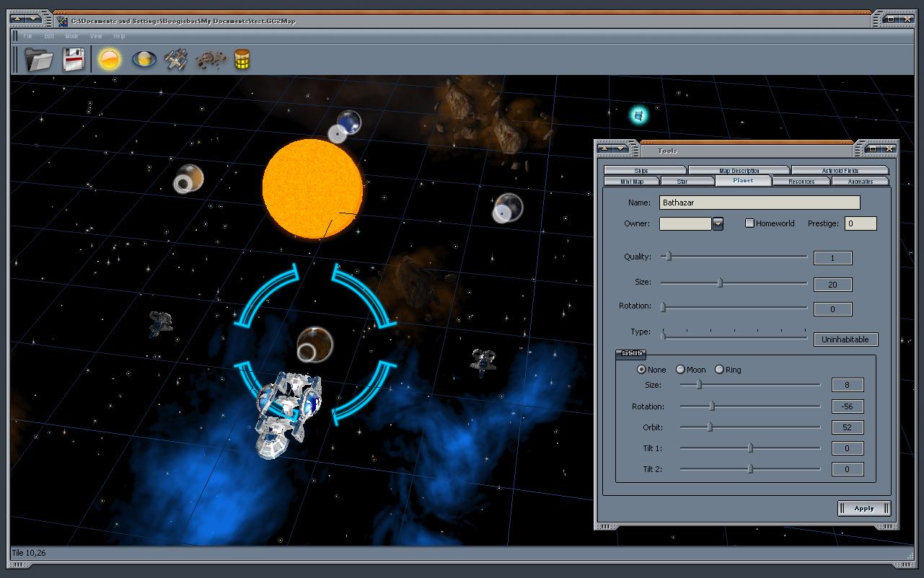Save the map with floppy disk icon
Viewport: 924px width, 578px height.
coord(74,59)
